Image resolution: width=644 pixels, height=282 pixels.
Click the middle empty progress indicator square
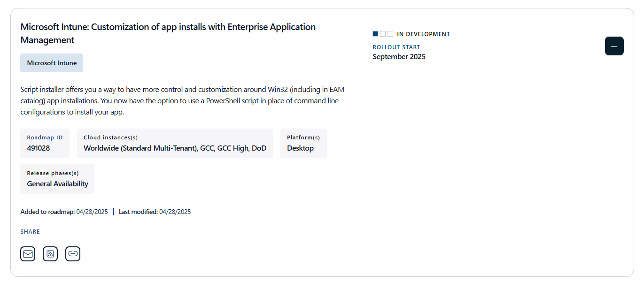coord(383,34)
